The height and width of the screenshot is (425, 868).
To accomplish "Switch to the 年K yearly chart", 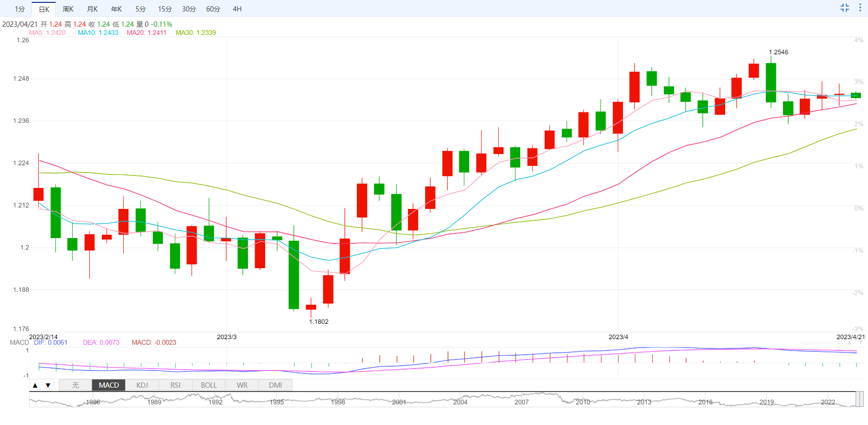I will pos(116,9).
